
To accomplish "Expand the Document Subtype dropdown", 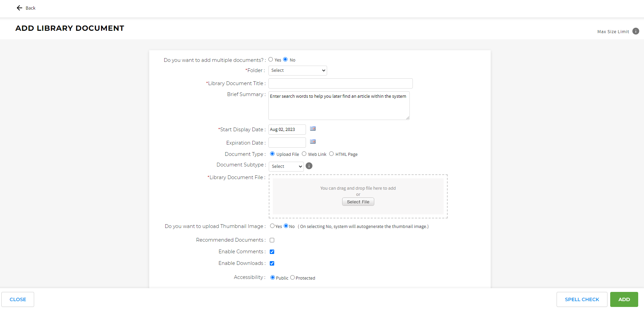I will 286,166.
